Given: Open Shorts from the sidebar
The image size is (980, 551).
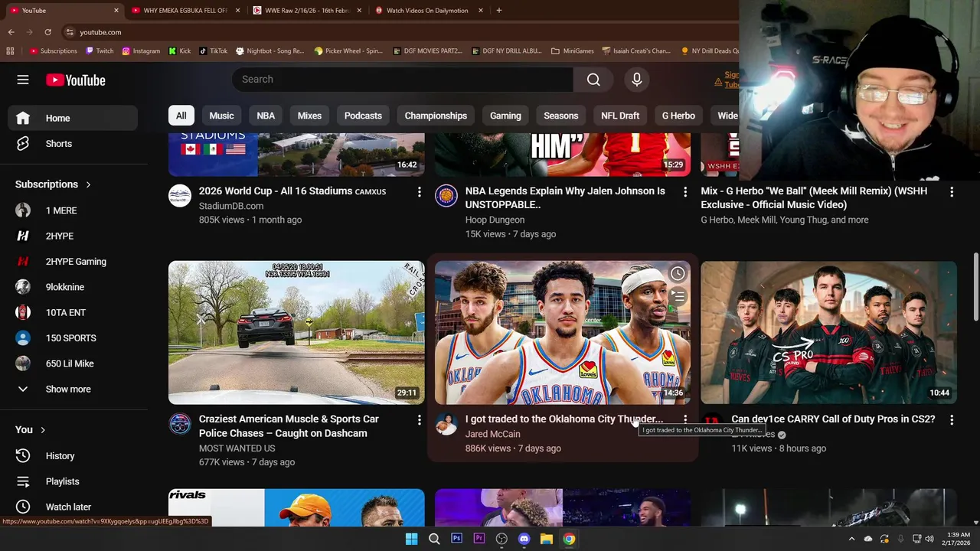Looking at the screenshot, I should coord(73,144).
